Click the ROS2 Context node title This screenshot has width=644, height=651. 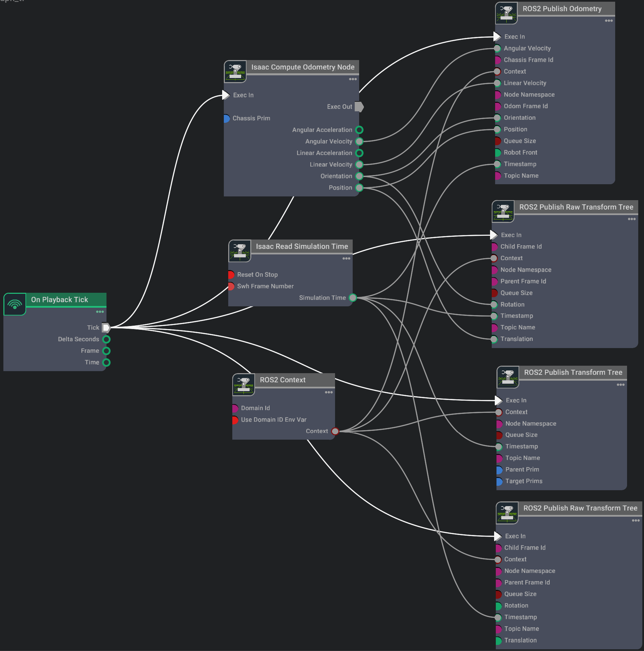click(282, 380)
